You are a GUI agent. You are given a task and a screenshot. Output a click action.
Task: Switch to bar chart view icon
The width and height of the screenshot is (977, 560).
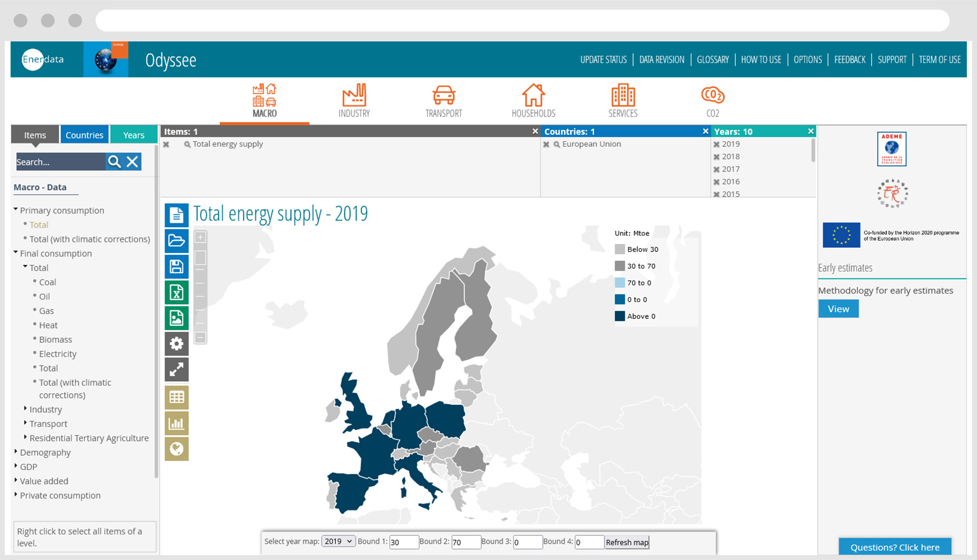pos(176,423)
